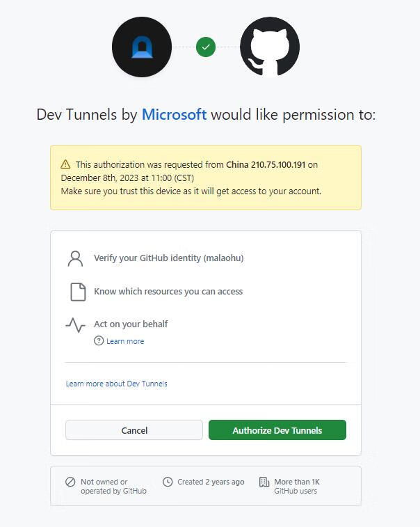Click Verify your GitHub identity text
This screenshot has width=420, height=527.
169,258
